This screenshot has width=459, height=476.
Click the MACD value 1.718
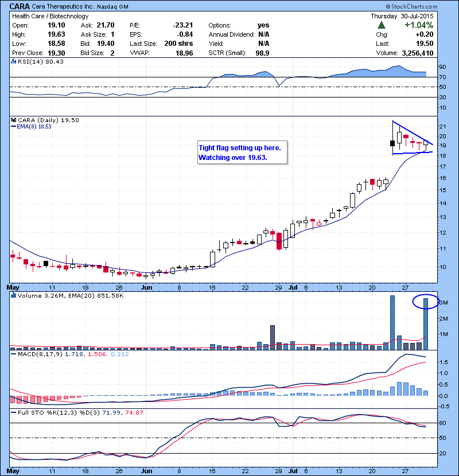pos(74,354)
